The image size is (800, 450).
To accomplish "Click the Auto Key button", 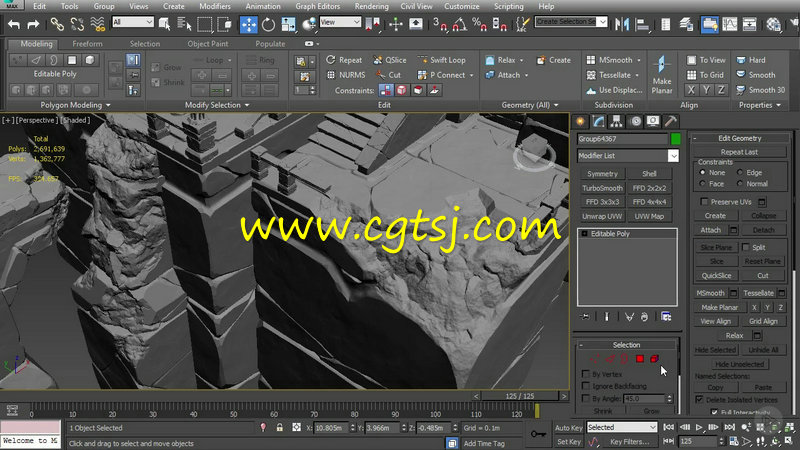I will [x=568, y=428].
